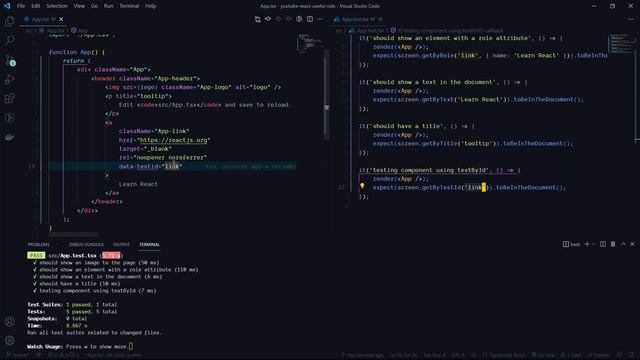
Task: Click the right editor minimap
Action: [621, 43]
